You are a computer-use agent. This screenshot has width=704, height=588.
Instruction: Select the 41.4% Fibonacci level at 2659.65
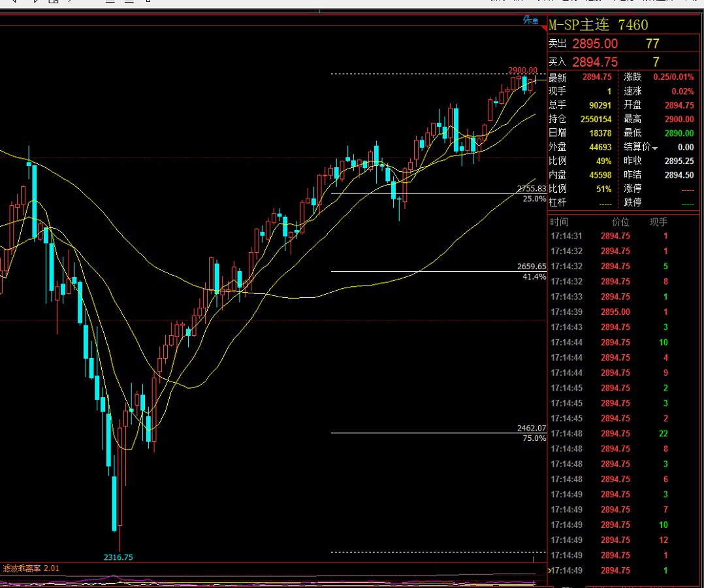(x=531, y=272)
